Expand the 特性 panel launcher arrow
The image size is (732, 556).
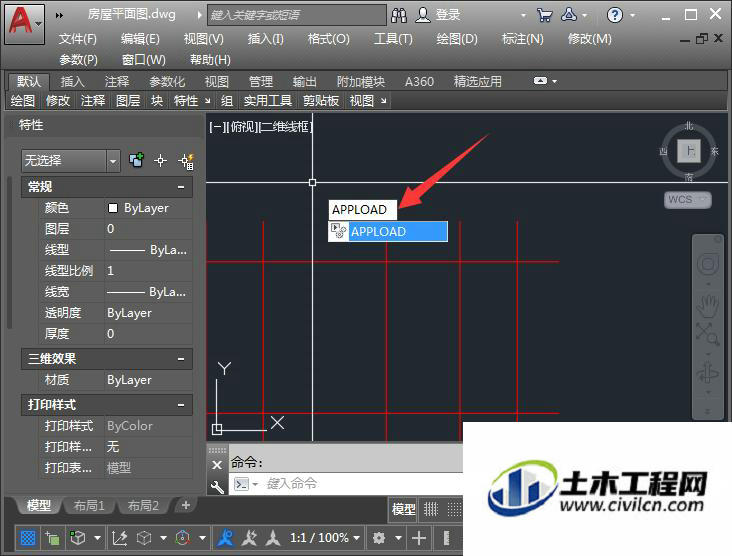[x=207, y=100]
